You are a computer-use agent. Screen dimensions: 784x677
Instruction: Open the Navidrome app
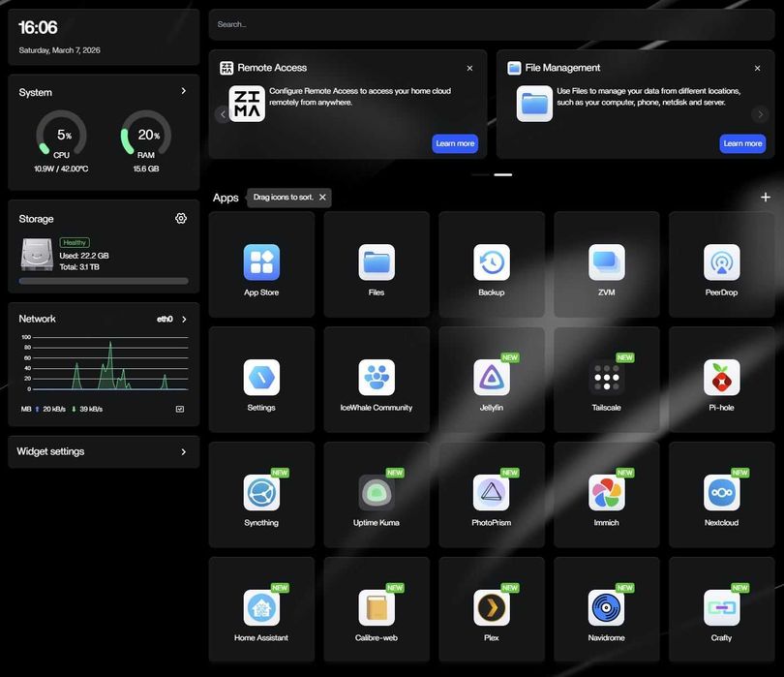pos(607,608)
